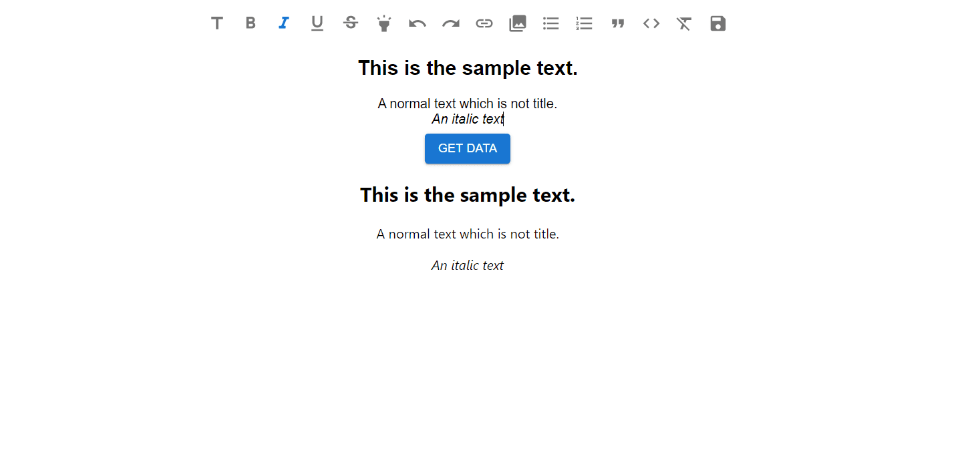Viewport: 980px width, 475px height.
Task: Start a bulleted list
Action: click(x=551, y=23)
